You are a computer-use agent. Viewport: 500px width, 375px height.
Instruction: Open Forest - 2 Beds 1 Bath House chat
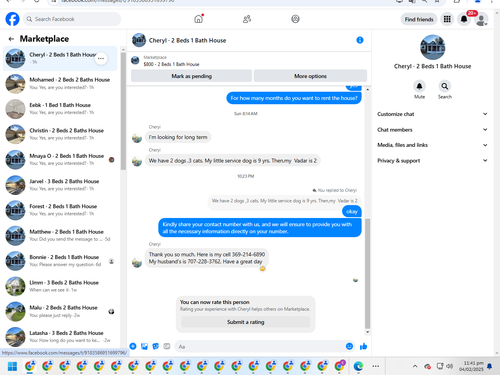tap(60, 210)
